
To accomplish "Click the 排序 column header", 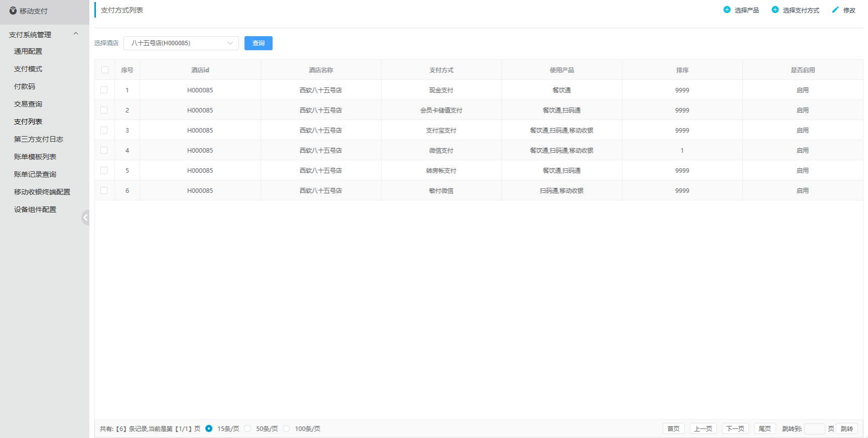I will (x=682, y=70).
